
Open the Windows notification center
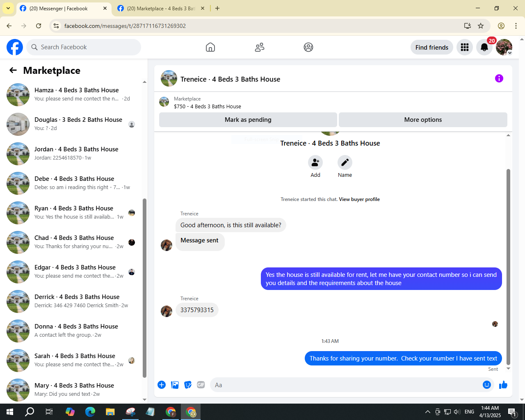512,412
